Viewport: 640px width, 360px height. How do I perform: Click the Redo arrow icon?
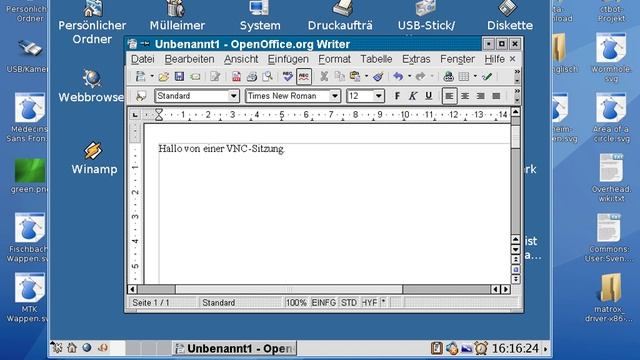click(420, 77)
